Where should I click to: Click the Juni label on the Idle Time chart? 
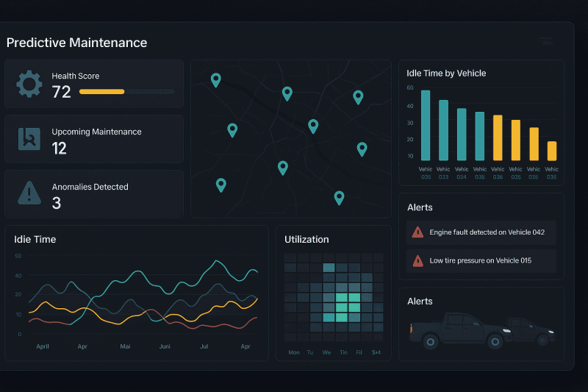pos(165,346)
